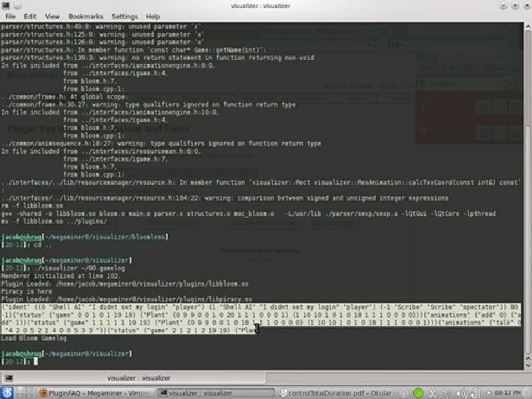Click the 'Load Bloom Gamelog' output line

34,338
